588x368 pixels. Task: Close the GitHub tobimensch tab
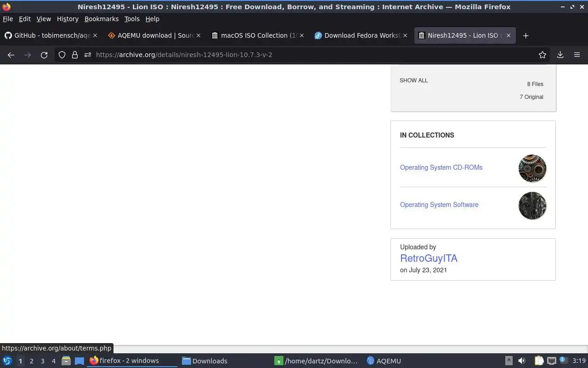coord(95,35)
